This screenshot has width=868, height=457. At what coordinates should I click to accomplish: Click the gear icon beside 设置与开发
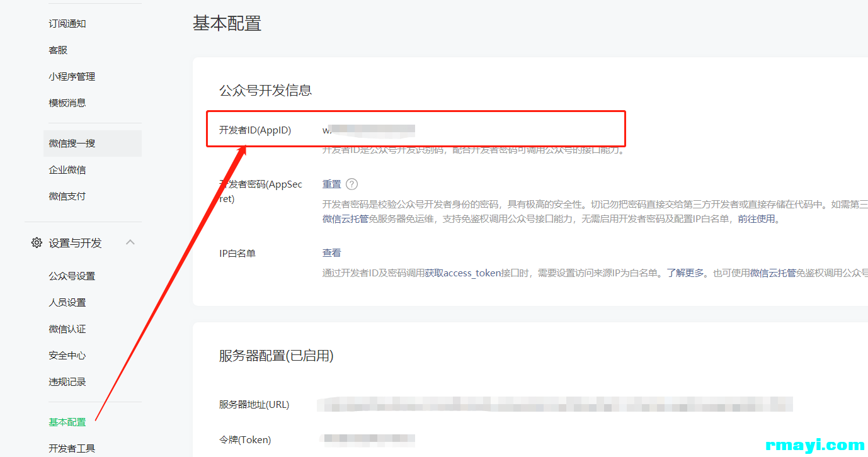[x=37, y=243]
